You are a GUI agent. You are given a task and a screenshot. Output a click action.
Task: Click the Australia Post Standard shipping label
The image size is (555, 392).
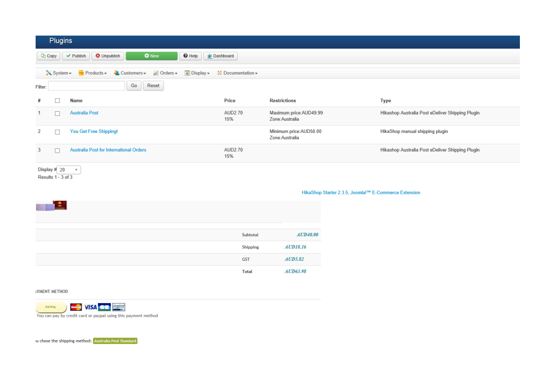pyautogui.click(x=115, y=341)
